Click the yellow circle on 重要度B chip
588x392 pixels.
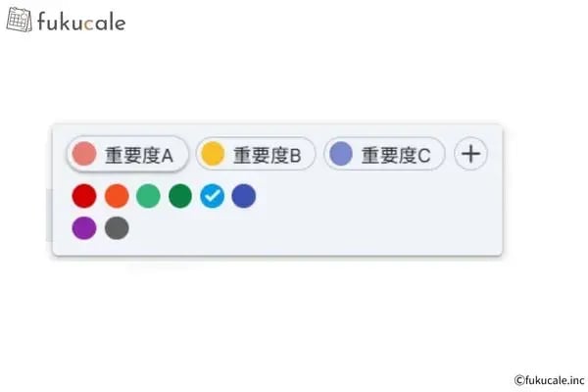(x=213, y=154)
